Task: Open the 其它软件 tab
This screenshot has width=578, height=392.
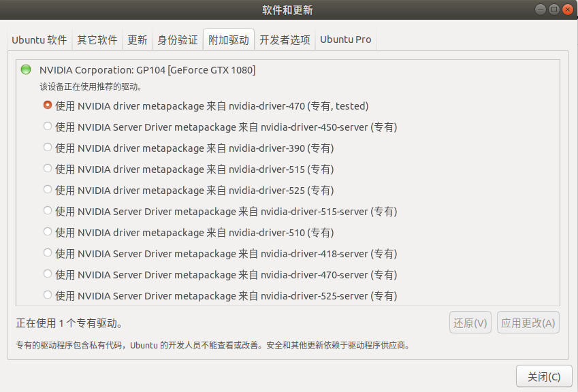Action: pos(97,39)
